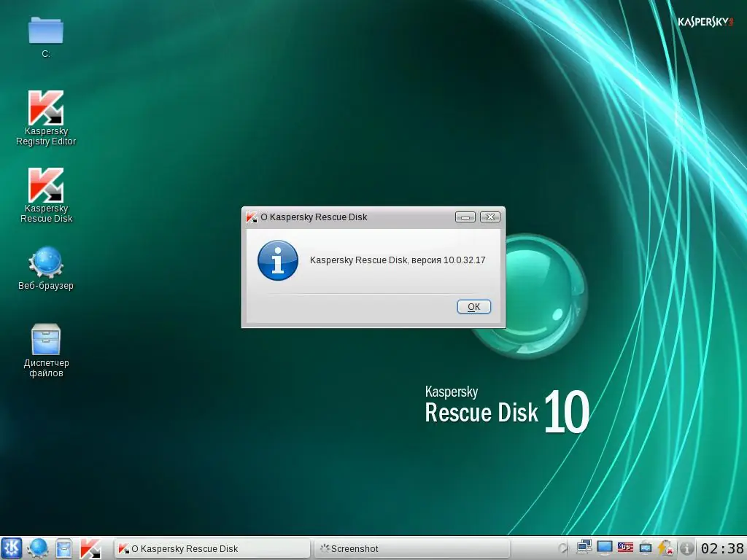Open the KDE start menu
This screenshot has height=560, width=747.
[x=11, y=548]
